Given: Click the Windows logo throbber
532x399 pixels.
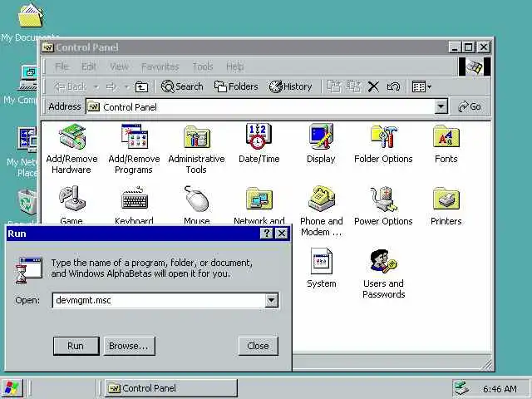Looking at the screenshot, I should (x=475, y=66).
